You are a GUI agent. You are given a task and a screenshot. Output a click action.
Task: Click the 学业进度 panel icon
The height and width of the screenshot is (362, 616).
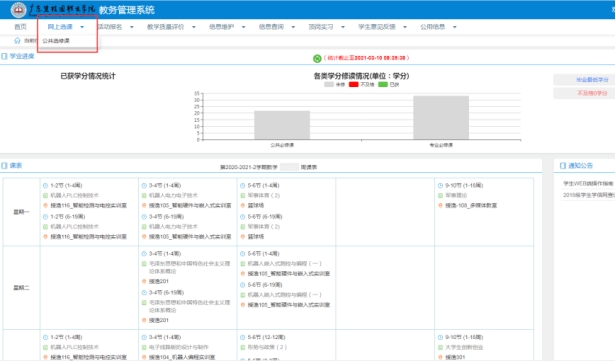4,56
